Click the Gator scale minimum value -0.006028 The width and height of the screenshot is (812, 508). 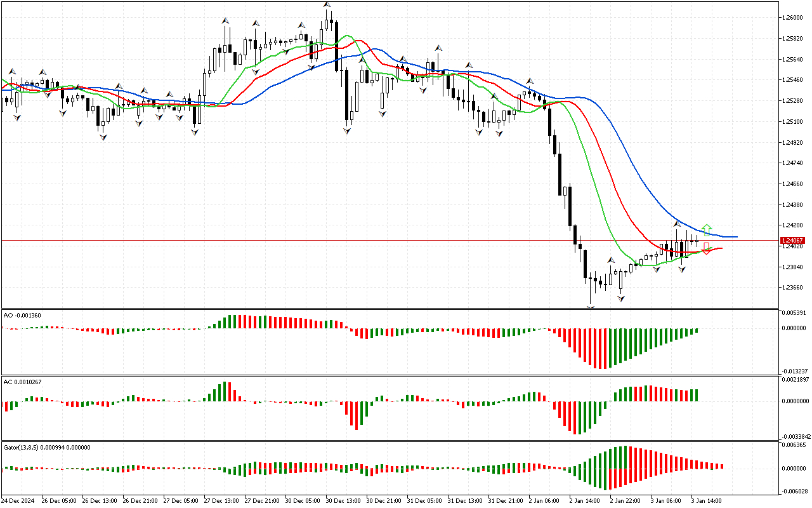794,491
